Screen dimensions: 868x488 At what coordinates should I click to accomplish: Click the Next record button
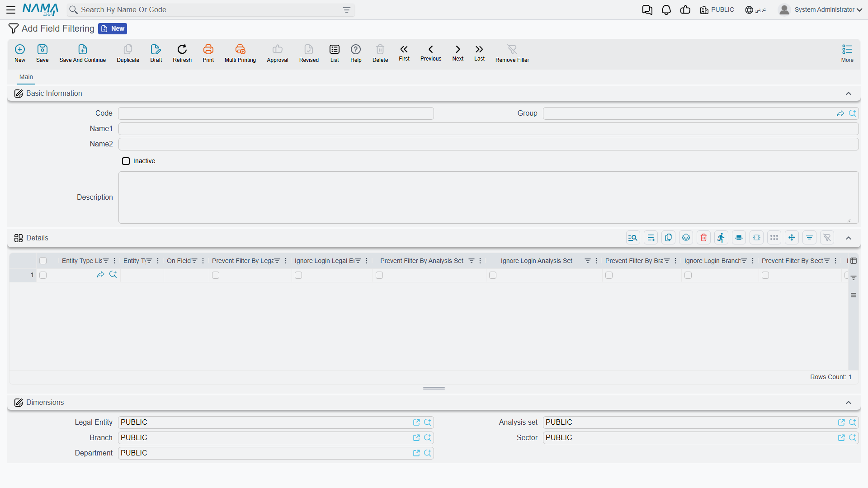[x=458, y=53]
